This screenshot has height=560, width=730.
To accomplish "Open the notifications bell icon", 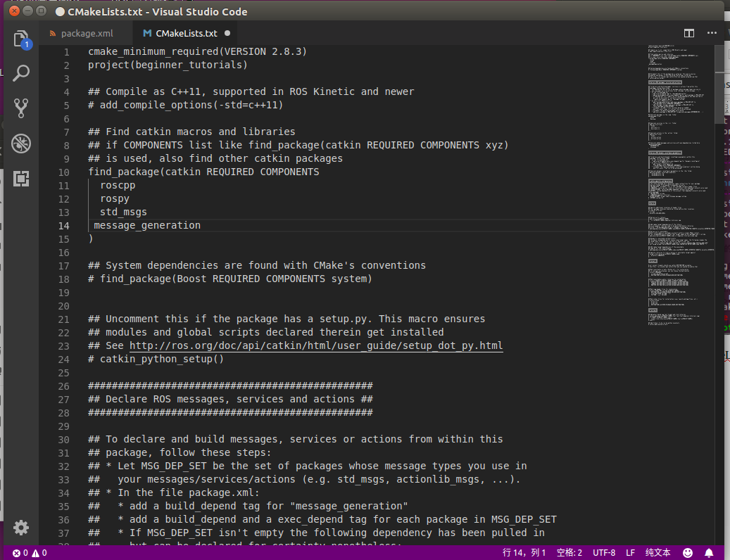I will pyautogui.click(x=709, y=552).
